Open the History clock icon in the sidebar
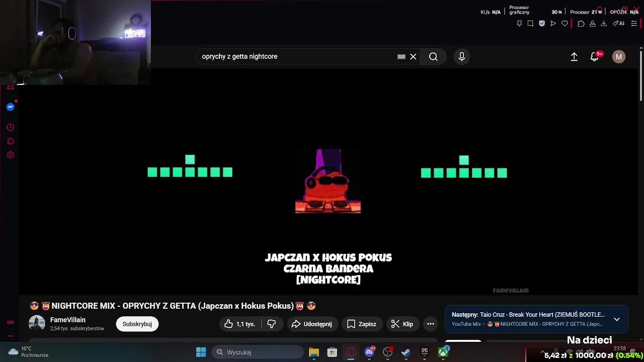This screenshot has height=362, width=644. click(x=10, y=128)
